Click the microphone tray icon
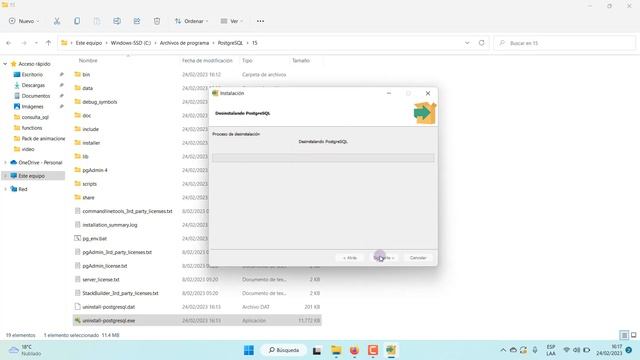 click(x=535, y=350)
